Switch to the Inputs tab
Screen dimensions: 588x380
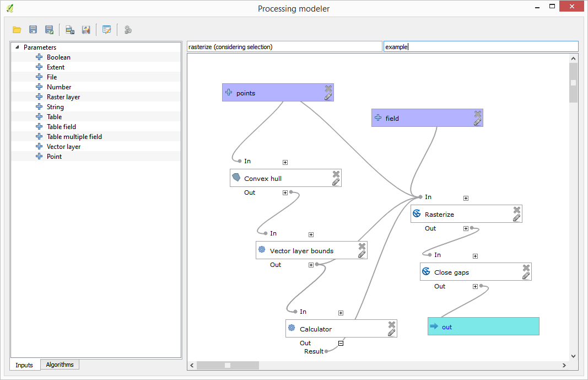[24, 365]
